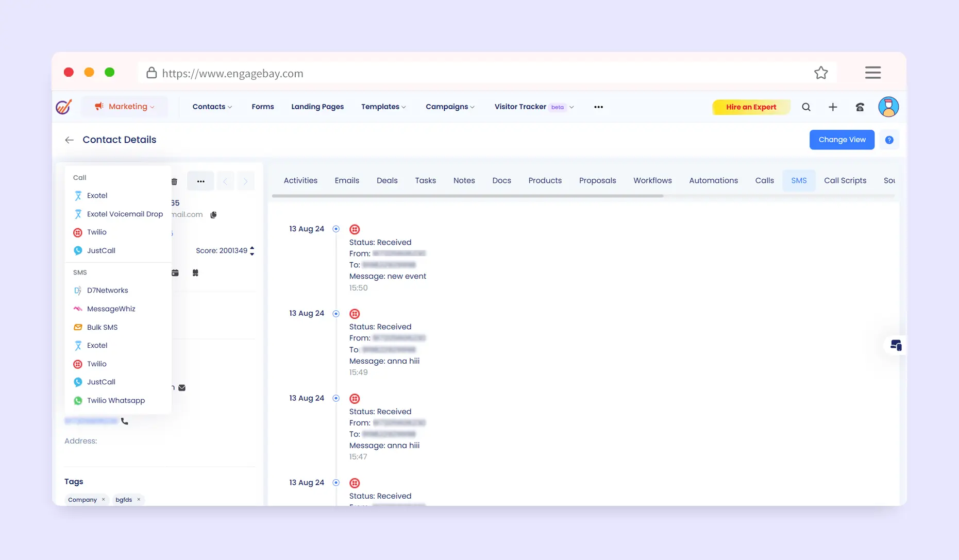959x560 pixels.
Task: Open the floating chat widget icon
Action: (x=896, y=345)
